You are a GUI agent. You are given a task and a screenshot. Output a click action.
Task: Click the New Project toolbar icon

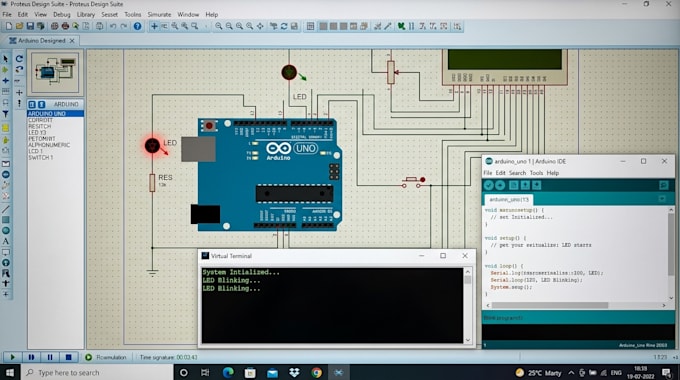click(x=9, y=26)
